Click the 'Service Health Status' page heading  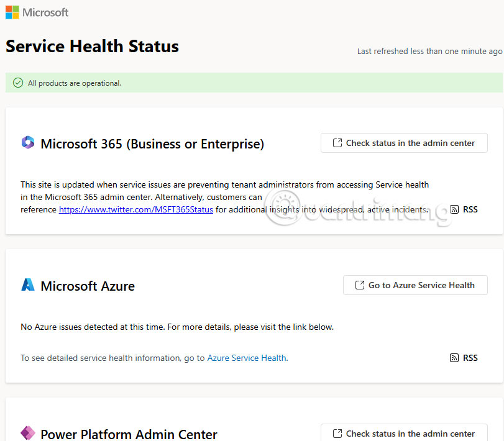92,46
